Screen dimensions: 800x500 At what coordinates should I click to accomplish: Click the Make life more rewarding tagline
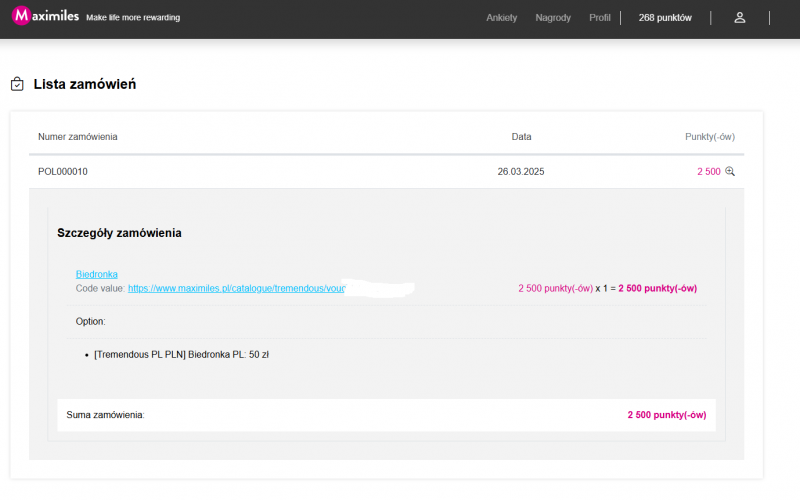click(x=133, y=18)
